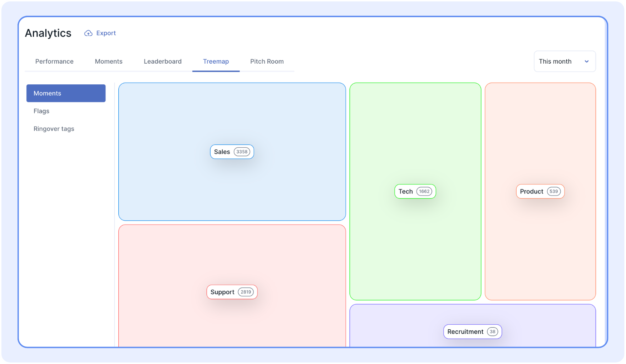Click the cloud upload Export icon
This screenshot has height=364, width=626.
(88, 33)
